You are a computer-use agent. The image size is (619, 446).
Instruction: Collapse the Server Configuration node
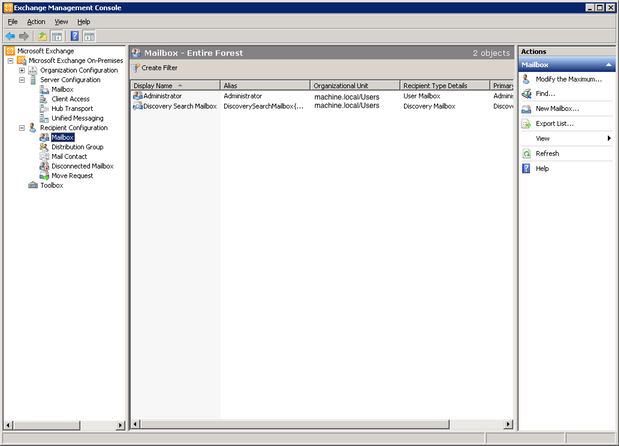coord(22,80)
